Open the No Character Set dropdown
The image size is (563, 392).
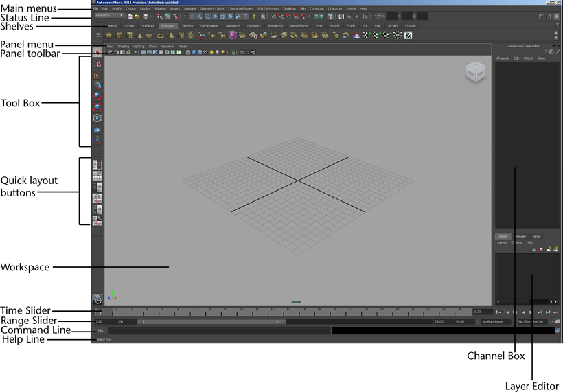click(x=531, y=322)
